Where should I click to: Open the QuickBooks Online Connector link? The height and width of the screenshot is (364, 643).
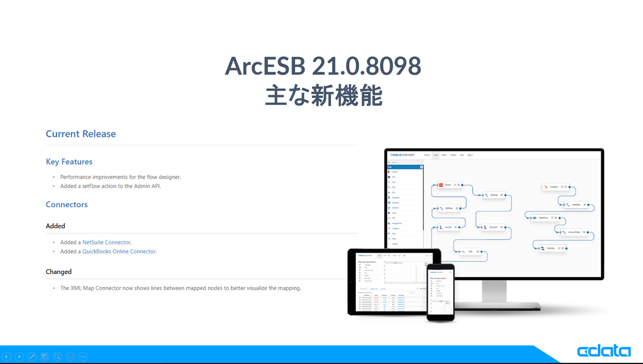click(x=119, y=251)
